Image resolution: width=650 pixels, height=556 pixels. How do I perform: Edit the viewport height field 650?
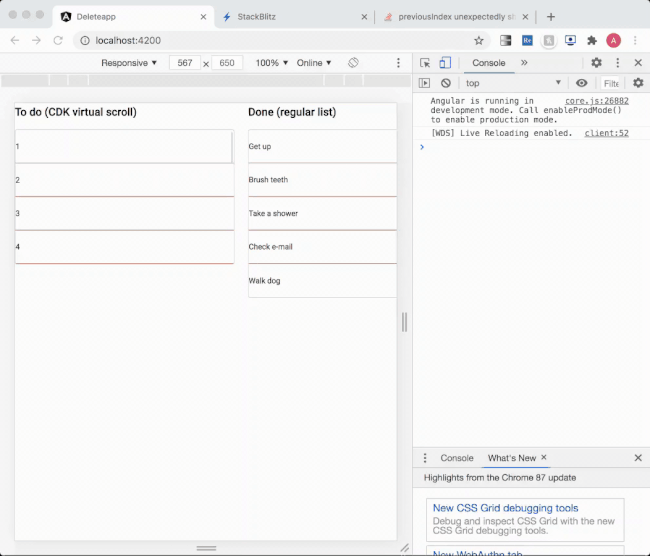(x=227, y=63)
